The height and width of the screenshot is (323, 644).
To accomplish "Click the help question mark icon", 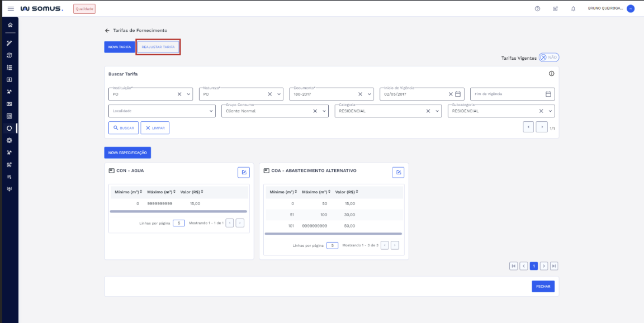I will (x=537, y=9).
